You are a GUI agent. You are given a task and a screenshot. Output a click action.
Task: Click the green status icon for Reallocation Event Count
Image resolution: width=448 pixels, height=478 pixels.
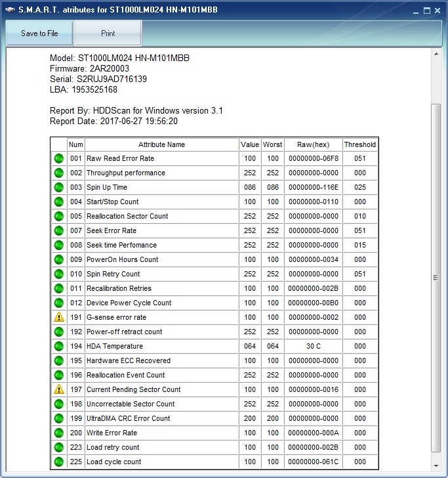click(59, 375)
